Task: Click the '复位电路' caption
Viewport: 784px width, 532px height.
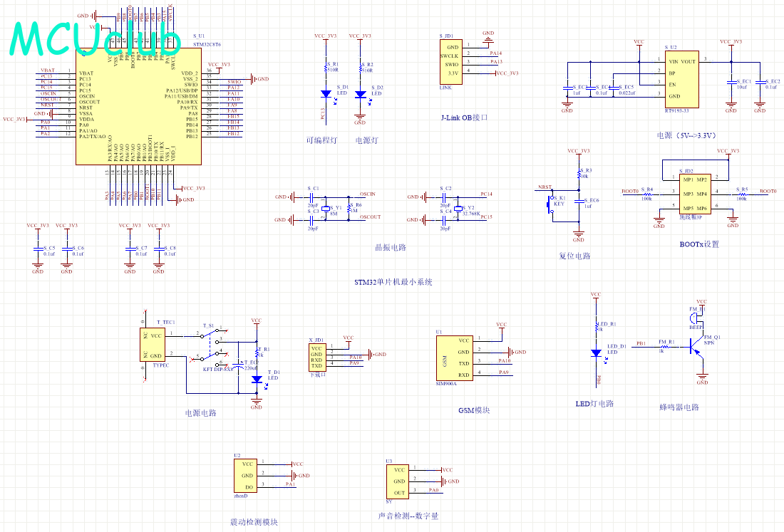Action: click(574, 256)
